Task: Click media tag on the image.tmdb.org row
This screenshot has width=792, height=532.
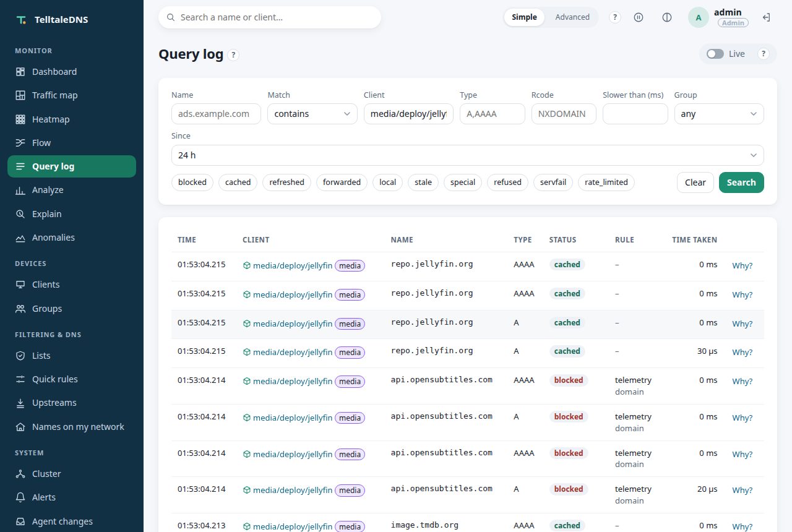Action: tap(350, 526)
